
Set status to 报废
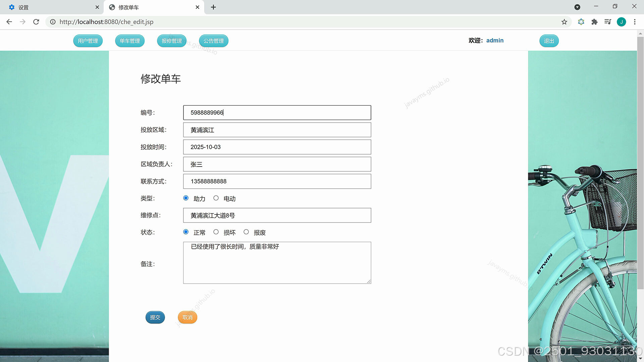point(246,232)
